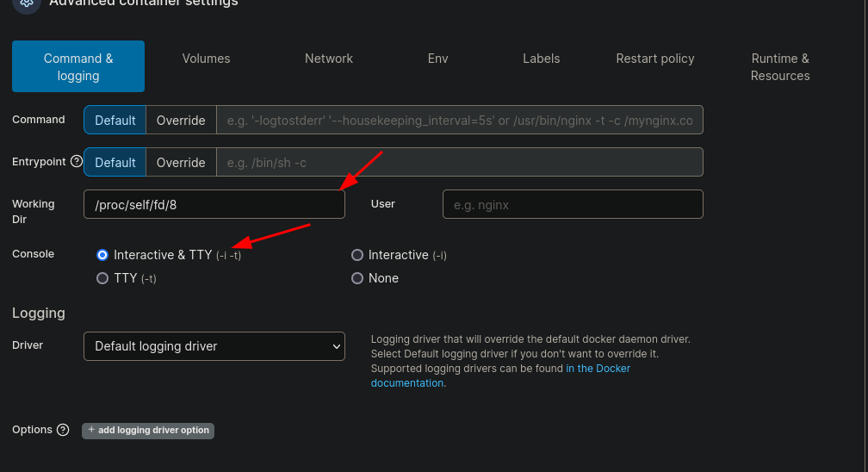Click the add logging driver option button

pos(147,430)
